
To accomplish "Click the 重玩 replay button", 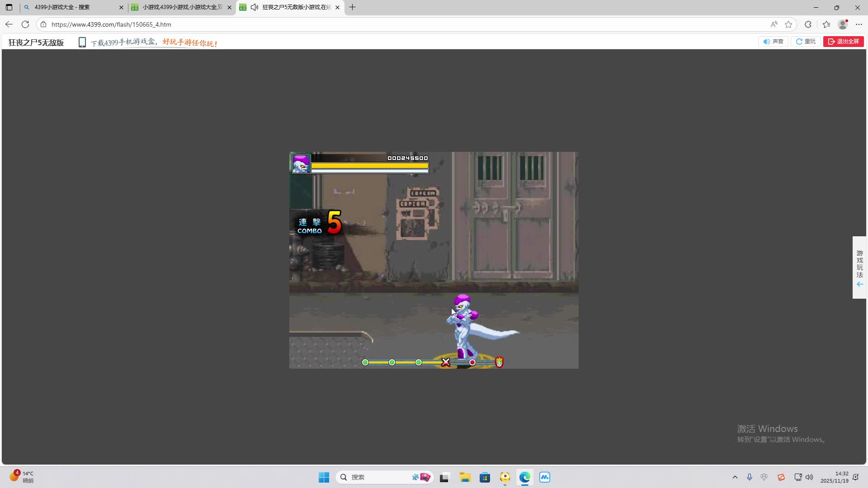I will coord(806,42).
